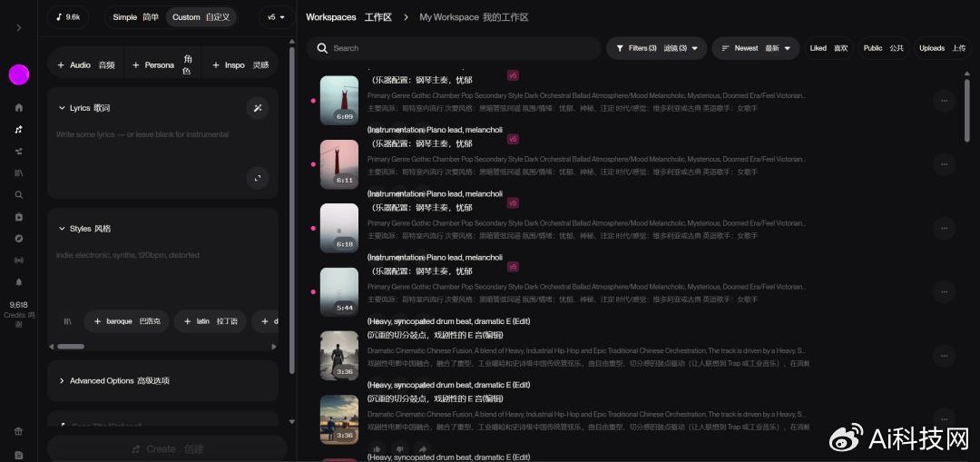The image size is (980, 462).
Task: Open the v5 model version dropdown
Action: click(276, 17)
